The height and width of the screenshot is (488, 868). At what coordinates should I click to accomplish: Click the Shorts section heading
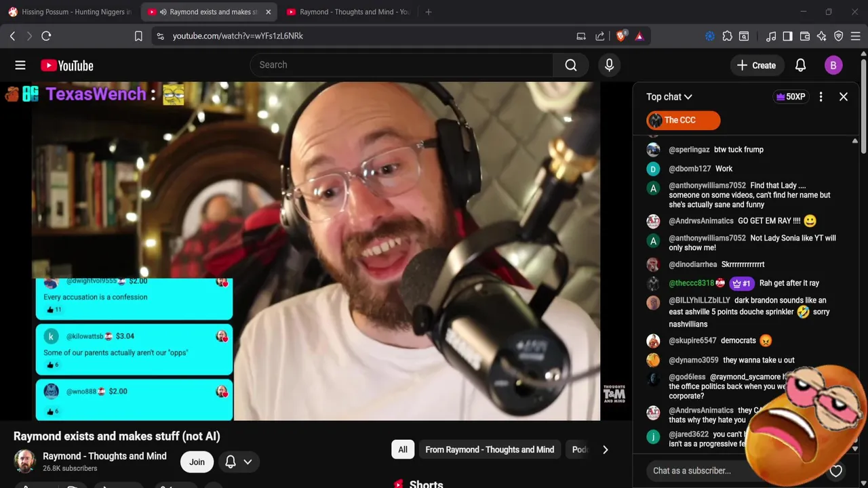click(x=426, y=484)
